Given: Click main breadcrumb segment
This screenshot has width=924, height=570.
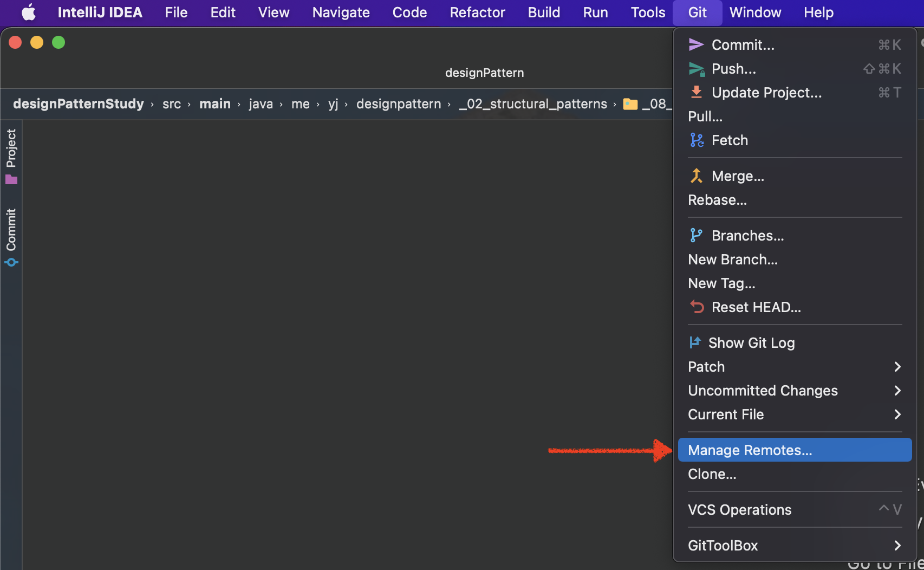Looking at the screenshot, I should point(214,103).
